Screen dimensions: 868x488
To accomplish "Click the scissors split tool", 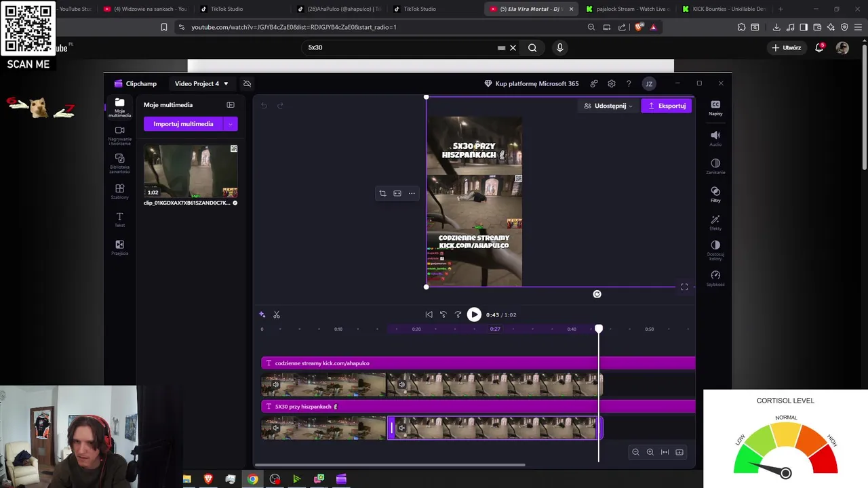I will 277,314.
